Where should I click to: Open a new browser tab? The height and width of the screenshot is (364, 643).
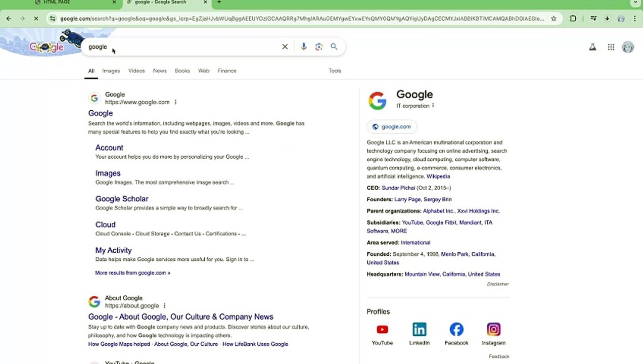point(219,3)
